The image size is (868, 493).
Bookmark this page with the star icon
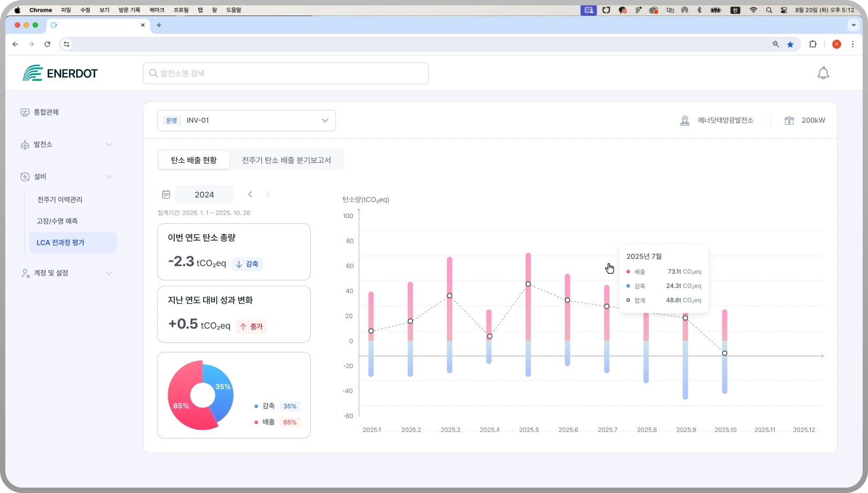coord(790,44)
